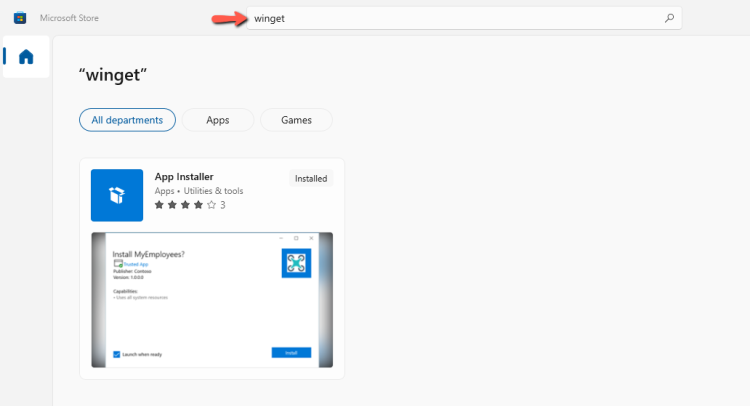Click the close X in preview window
This screenshot has height=406, width=750.
tap(312, 238)
